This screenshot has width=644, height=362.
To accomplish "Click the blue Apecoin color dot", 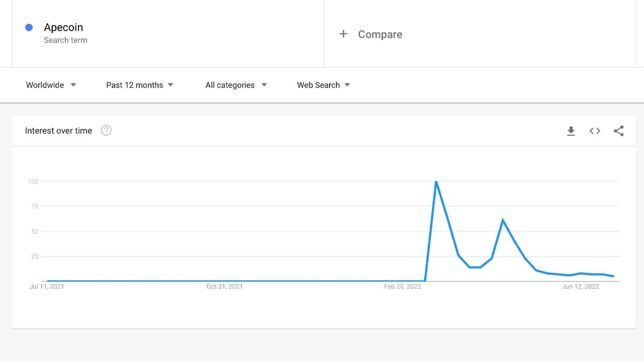I will pyautogui.click(x=29, y=28).
